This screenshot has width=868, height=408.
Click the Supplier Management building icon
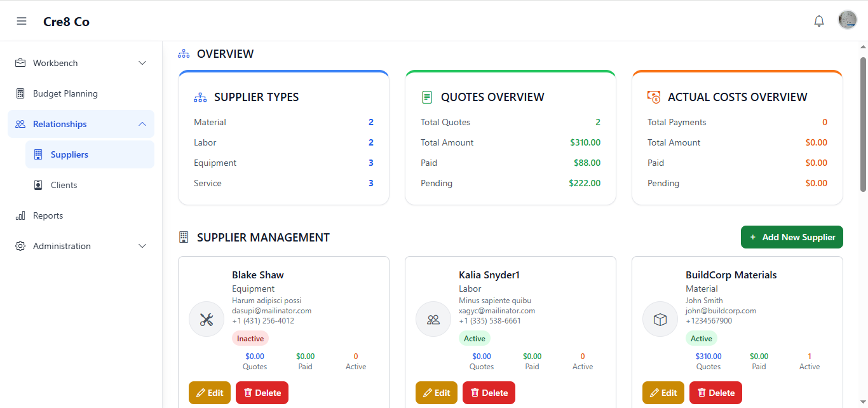(184, 237)
